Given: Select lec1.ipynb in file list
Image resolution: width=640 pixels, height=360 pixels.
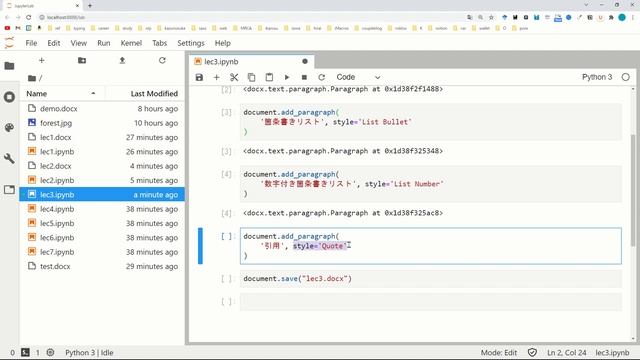Looking at the screenshot, I should (102, 151).
